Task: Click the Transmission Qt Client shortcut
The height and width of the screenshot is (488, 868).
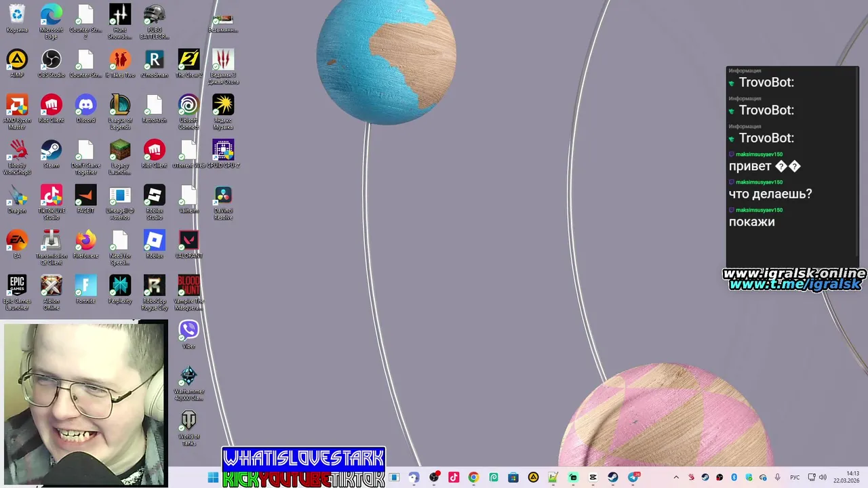Action: click(52, 247)
